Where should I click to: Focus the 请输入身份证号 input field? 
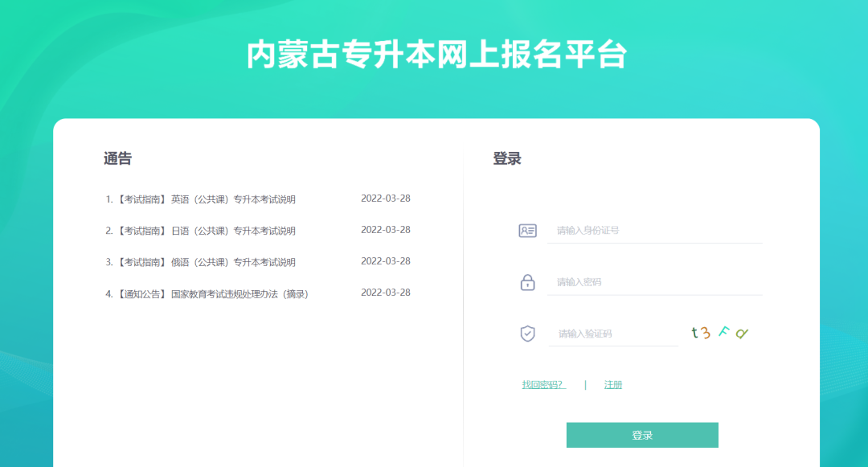654,230
